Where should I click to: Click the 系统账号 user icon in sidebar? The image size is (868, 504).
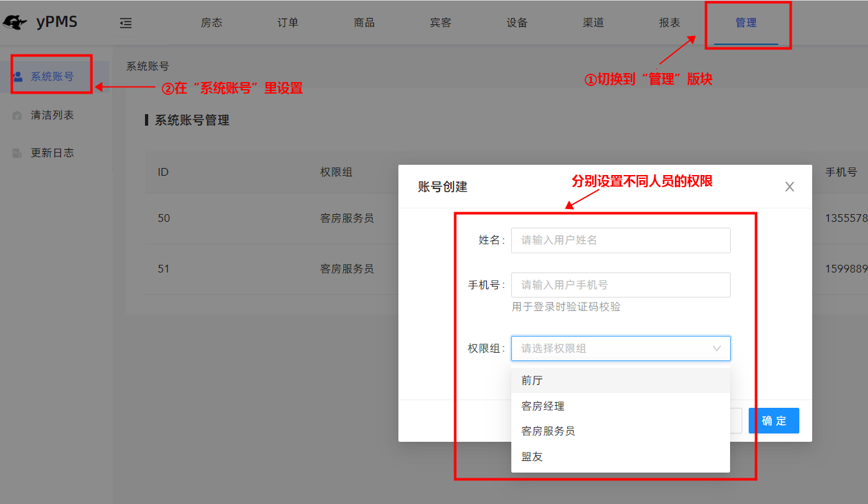(x=18, y=77)
